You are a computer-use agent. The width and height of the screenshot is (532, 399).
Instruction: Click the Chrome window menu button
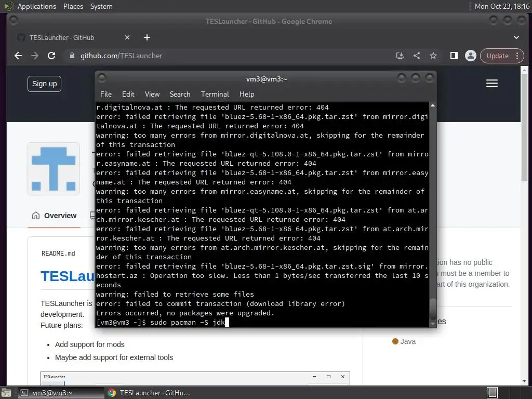click(x=14, y=21)
